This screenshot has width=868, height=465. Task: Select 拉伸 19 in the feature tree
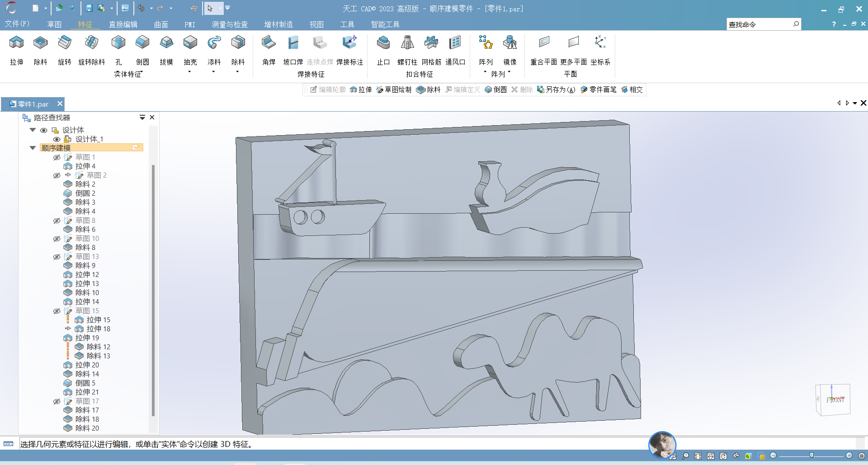(87, 338)
